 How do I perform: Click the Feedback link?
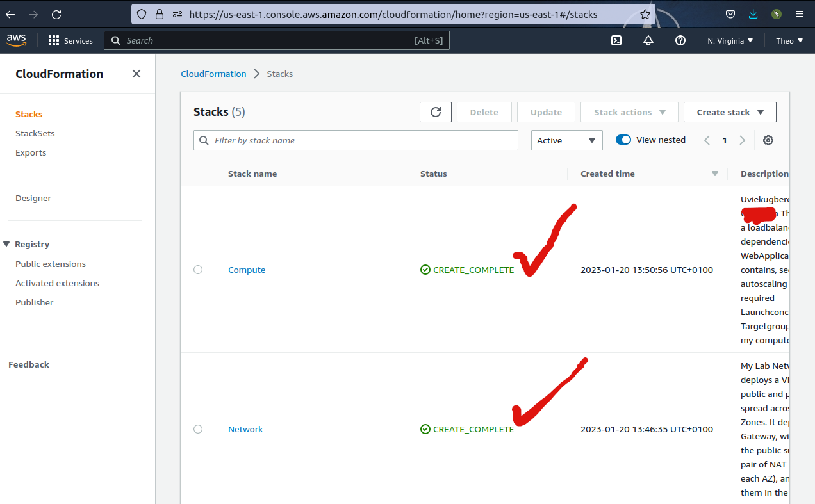(29, 364)
